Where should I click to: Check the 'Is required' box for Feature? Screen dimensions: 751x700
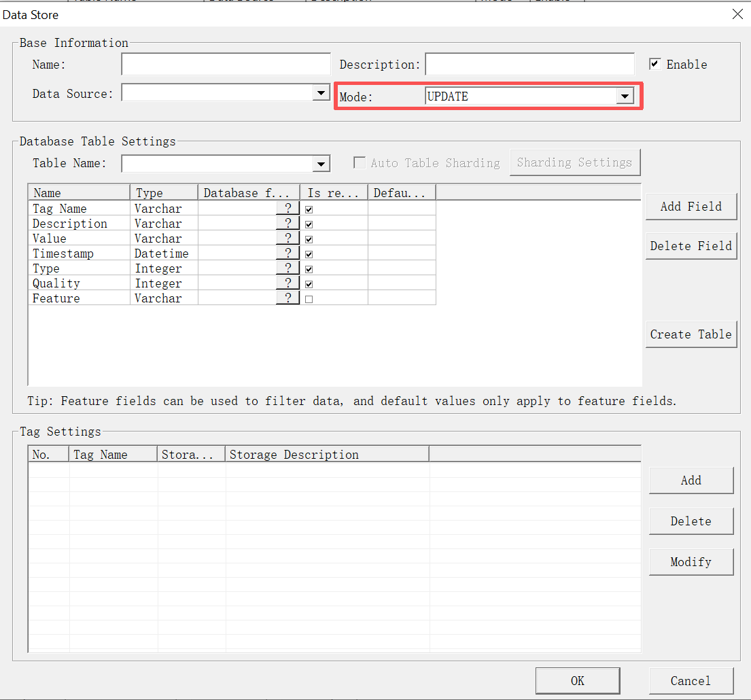click(x=309, y=299)
